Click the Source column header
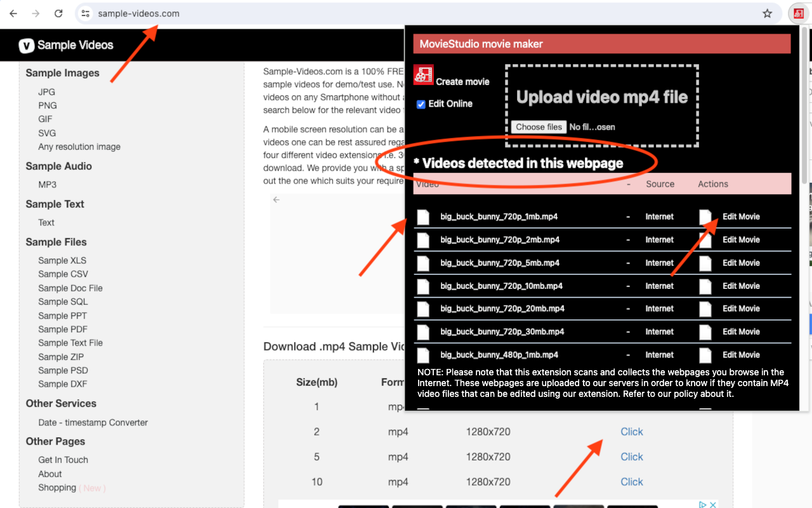The image size is (812, 508). 660,184
